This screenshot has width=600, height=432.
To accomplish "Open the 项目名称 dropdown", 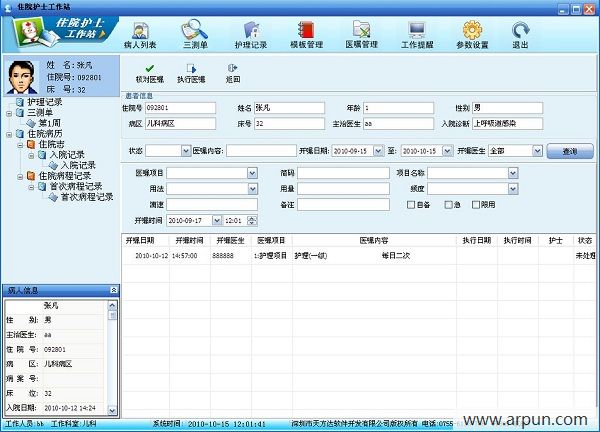I will point(513,173).
